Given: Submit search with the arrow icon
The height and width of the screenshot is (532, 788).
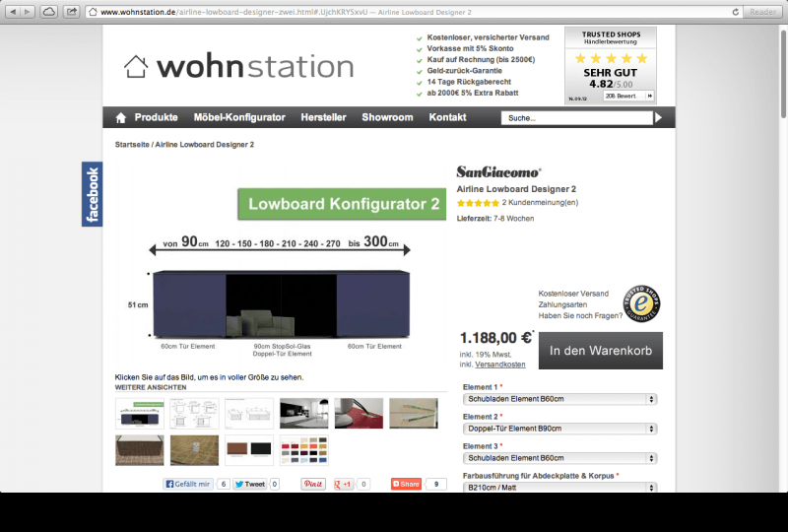Looking at the screenshot, I should (658, 117).
